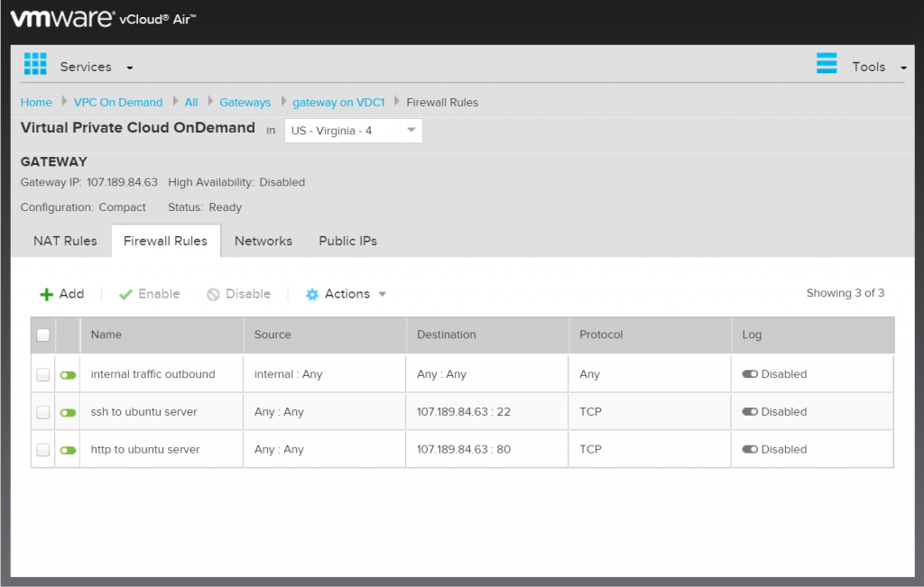Click the Tools hamburger menu icon
This screenshot has width=924, height=587.
(827, 63)
